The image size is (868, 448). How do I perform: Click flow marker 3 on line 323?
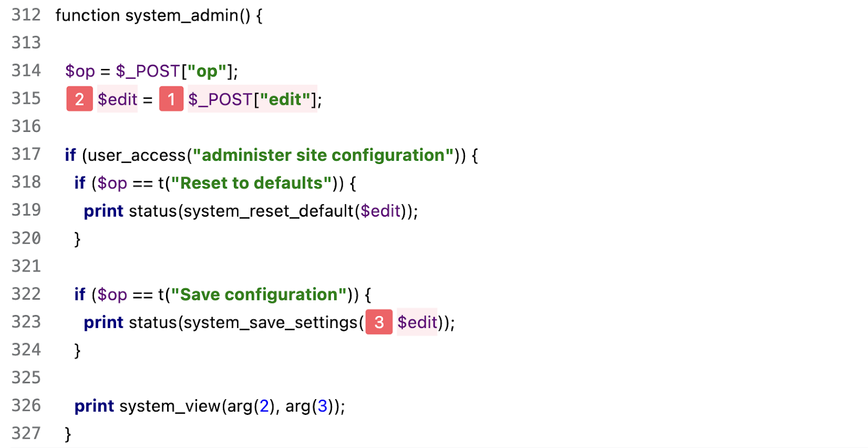[x=379, y=322]
